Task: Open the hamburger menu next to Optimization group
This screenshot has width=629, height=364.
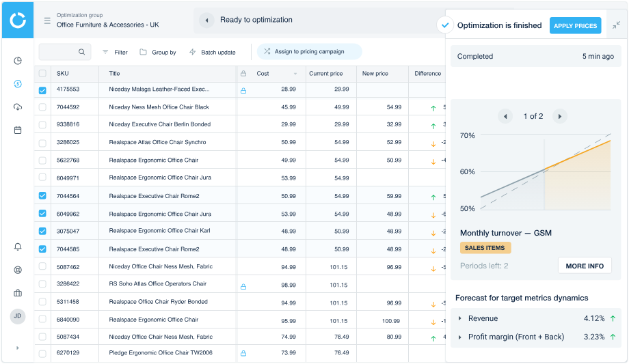Action: [x=47, y=20]
